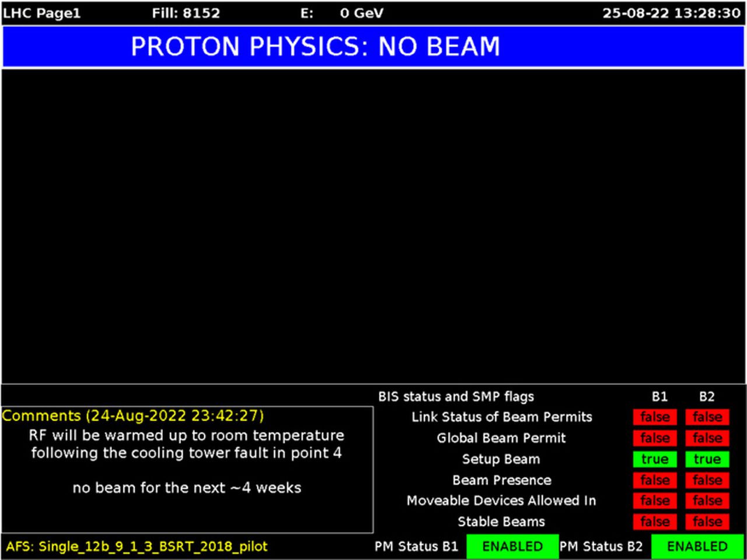The height and width of the screenshot is (560, 747).
Task: Click the cooling tower fault in point 4 line
Action: pyautogui.click(x=187, y=453)
